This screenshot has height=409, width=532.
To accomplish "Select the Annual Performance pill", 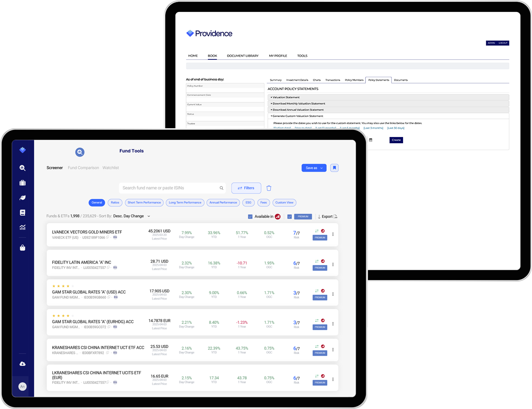I will 223,202.
